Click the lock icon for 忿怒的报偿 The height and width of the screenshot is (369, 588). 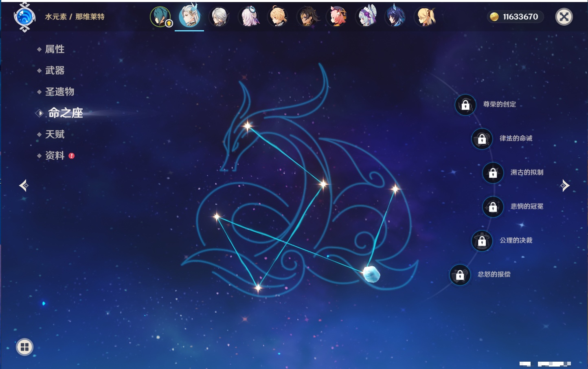[x=460, y=275]
